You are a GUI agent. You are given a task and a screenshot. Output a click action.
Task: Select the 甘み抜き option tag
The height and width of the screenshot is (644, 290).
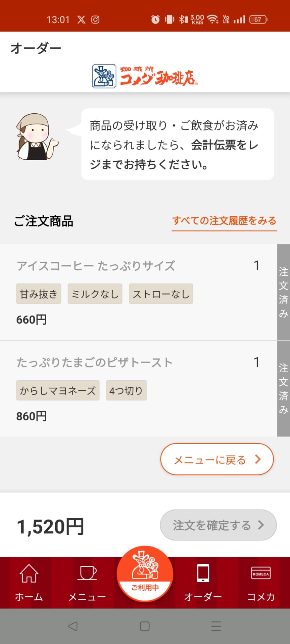(x=39, y=294)
